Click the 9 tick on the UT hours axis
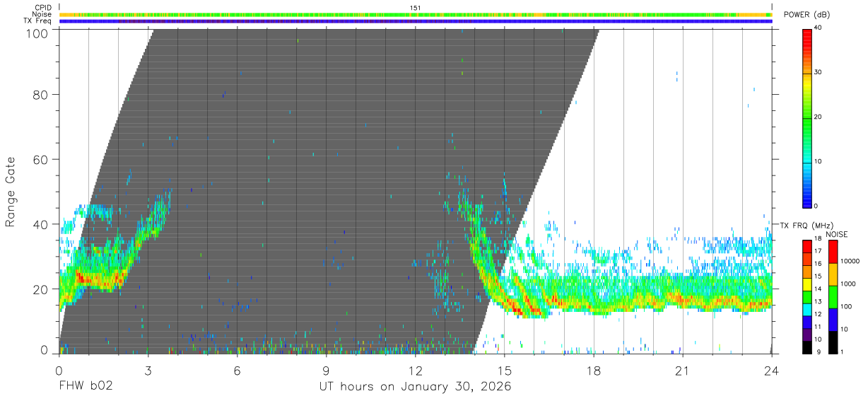This screenshot has width=868, height=401. click(x=326, y=371)
